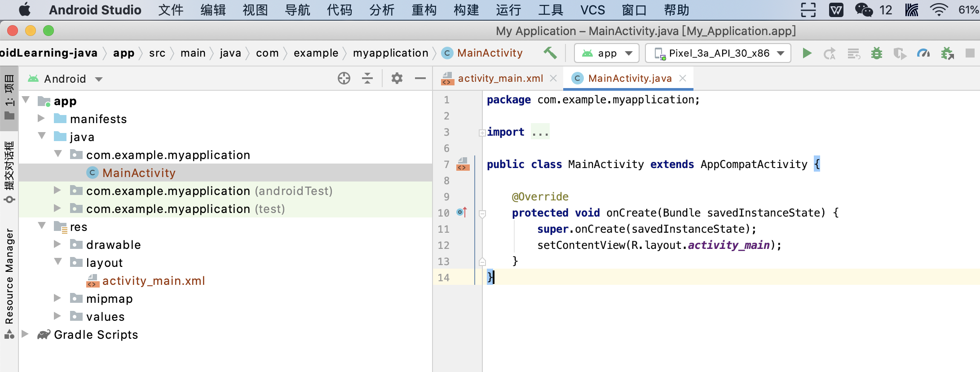The height and width of the screenshot is (372, 980).
Task: Click line number 12 in gutter
Action: 443,245
